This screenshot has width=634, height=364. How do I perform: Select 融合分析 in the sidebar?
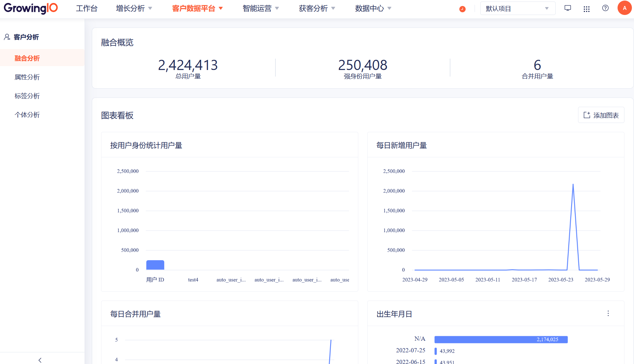pyautogui.click(x=42, y=58)
